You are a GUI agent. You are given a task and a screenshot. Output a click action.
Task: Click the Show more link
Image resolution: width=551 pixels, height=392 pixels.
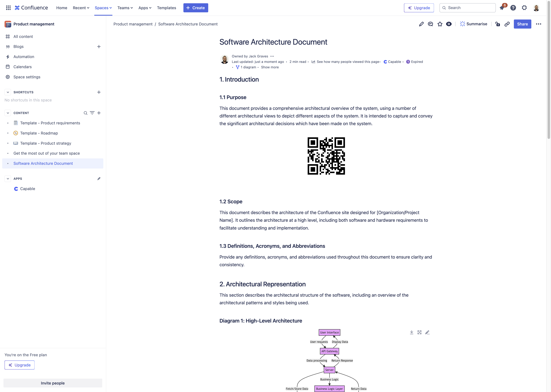[270, 67]
